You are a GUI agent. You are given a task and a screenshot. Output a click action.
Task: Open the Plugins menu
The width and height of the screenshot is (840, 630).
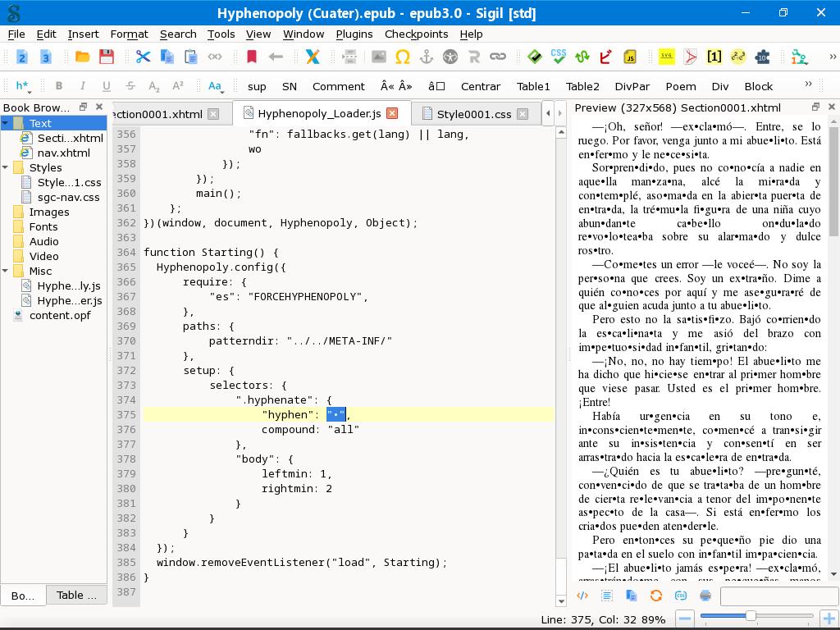pyautogui.click(x=354, y=34)
